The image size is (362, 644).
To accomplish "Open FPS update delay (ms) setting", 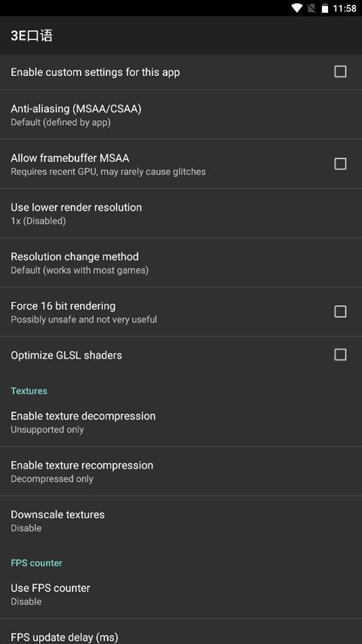I will tap(181, 632).
